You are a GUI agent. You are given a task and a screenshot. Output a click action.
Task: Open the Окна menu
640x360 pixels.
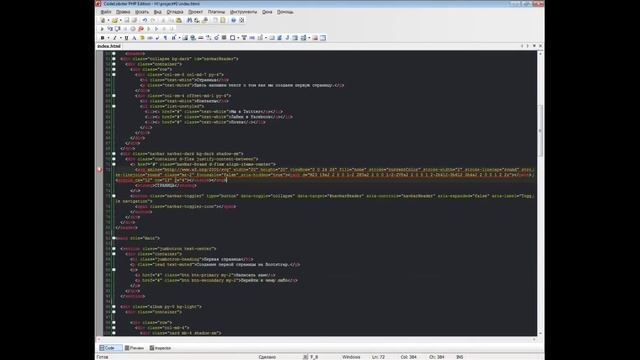point(267,12)
